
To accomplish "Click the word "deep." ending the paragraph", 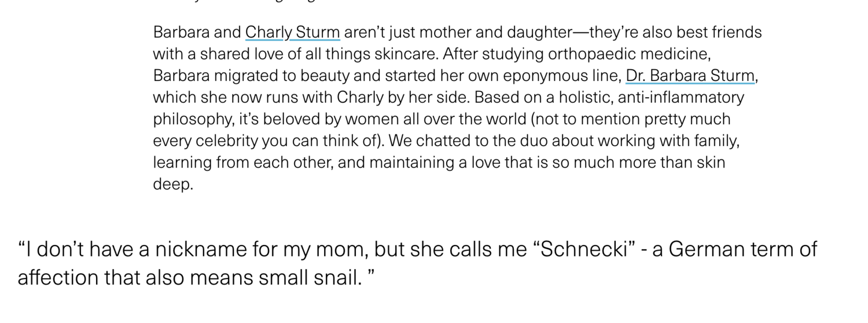I will point(172,185).
